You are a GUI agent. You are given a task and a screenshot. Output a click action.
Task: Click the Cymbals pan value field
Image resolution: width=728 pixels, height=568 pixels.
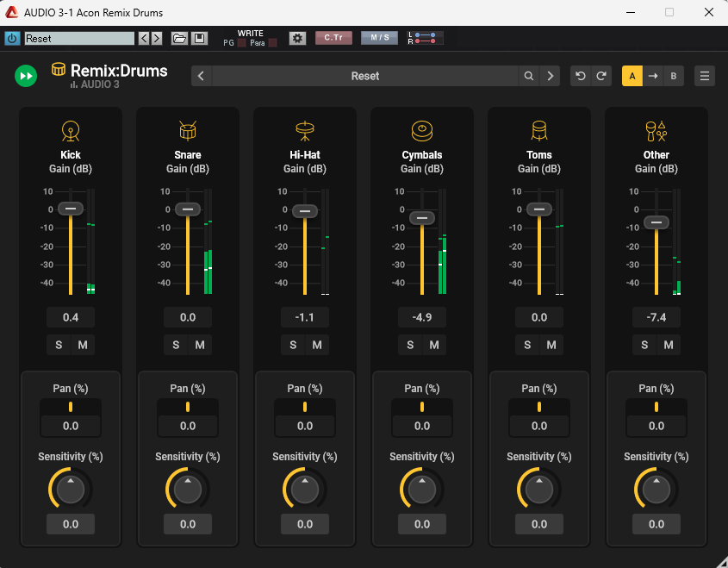click(x=422, y=426)
